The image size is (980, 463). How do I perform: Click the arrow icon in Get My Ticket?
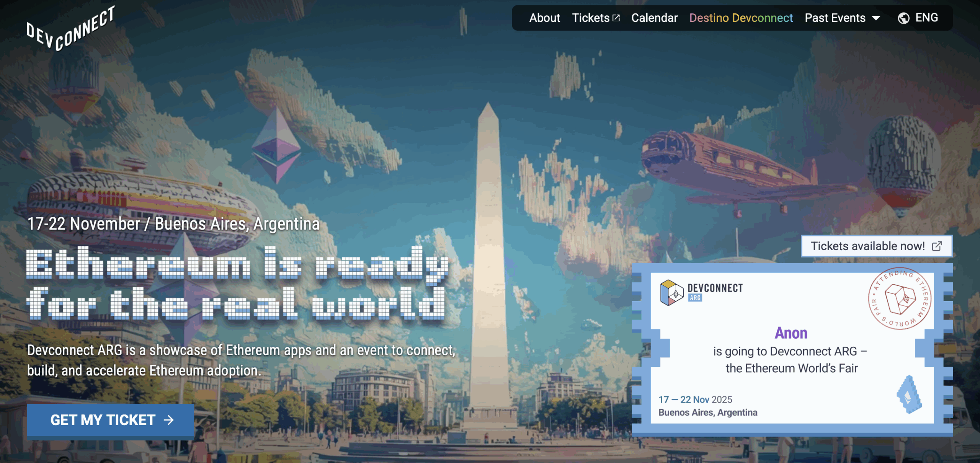(x=169, y=420)
